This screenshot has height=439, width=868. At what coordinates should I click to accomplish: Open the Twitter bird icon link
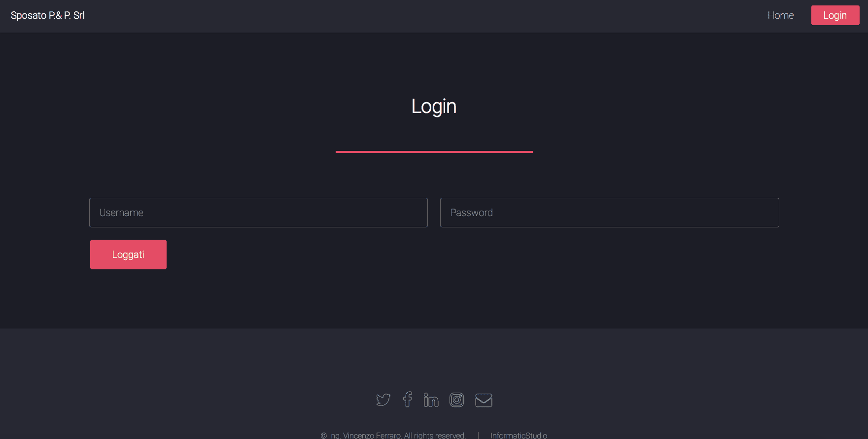(x=383, y=400)
